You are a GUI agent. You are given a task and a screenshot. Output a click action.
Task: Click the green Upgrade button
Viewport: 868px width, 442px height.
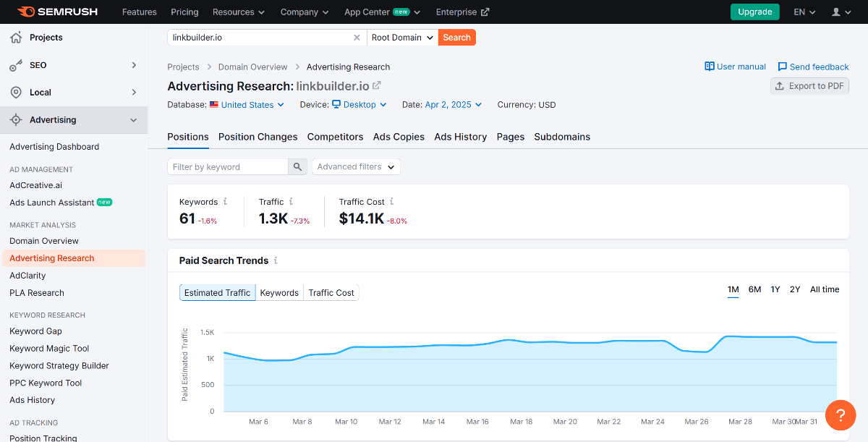click(x=755, y=12)
